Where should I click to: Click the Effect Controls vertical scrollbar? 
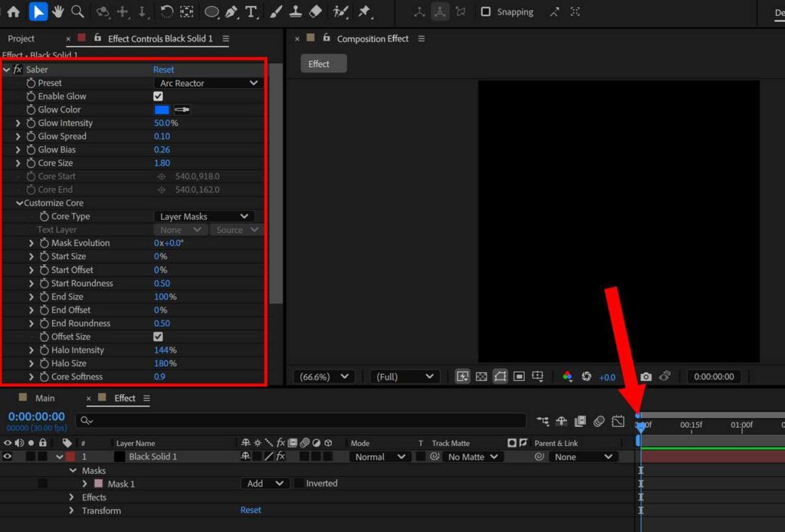pyautogui.click(x=276, y=182)
